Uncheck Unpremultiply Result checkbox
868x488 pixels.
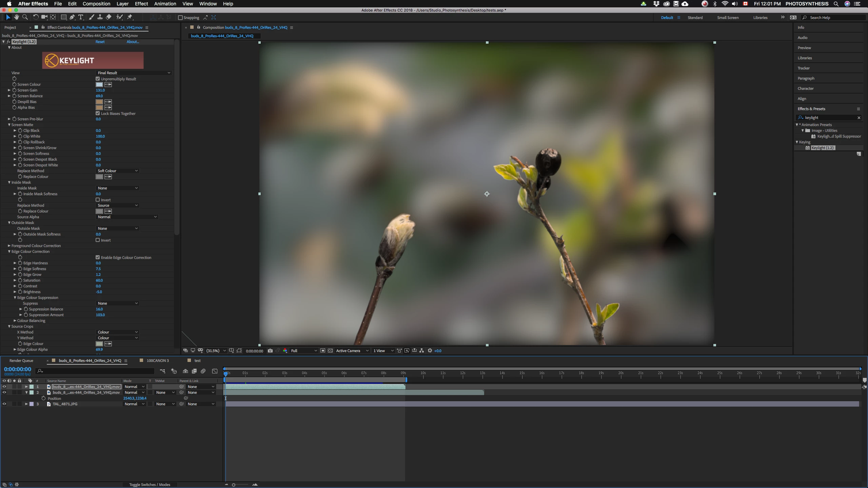pos(98,79)
